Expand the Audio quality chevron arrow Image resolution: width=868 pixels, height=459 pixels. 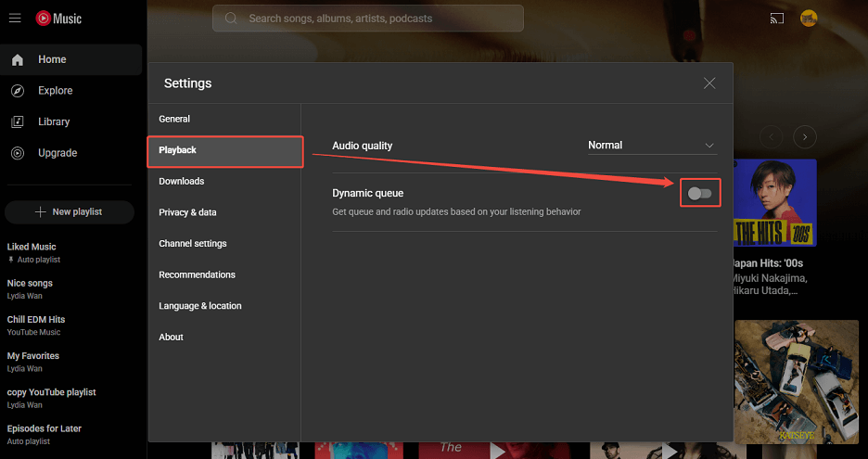point(709,146)
